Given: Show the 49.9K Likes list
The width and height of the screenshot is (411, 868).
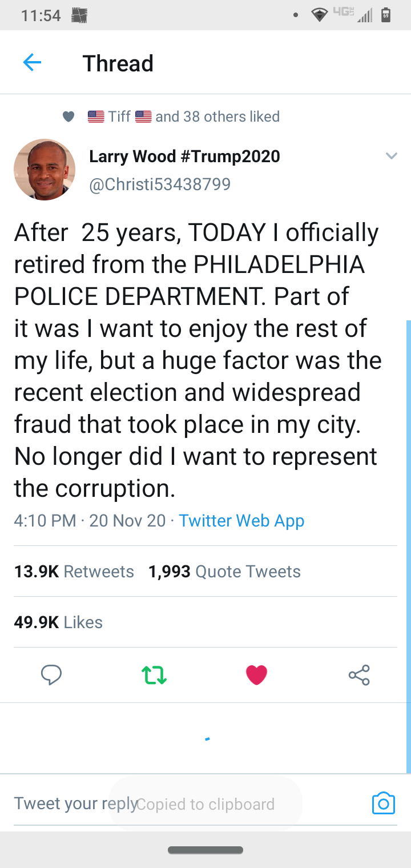Looking at the screenshot, I should point(58,622).
